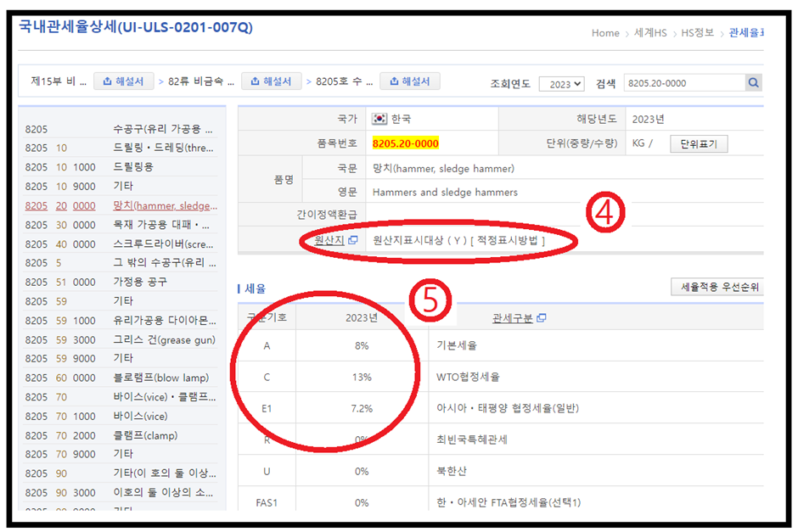Go to 세계HS in breadcrumb
The image size is (798, 532).
coord(650,33)
